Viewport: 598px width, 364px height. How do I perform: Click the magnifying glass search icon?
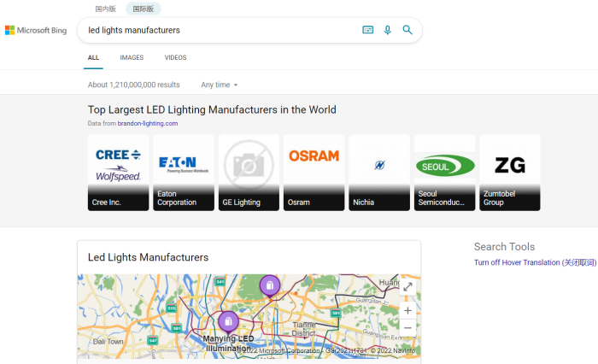click(407, 30)
